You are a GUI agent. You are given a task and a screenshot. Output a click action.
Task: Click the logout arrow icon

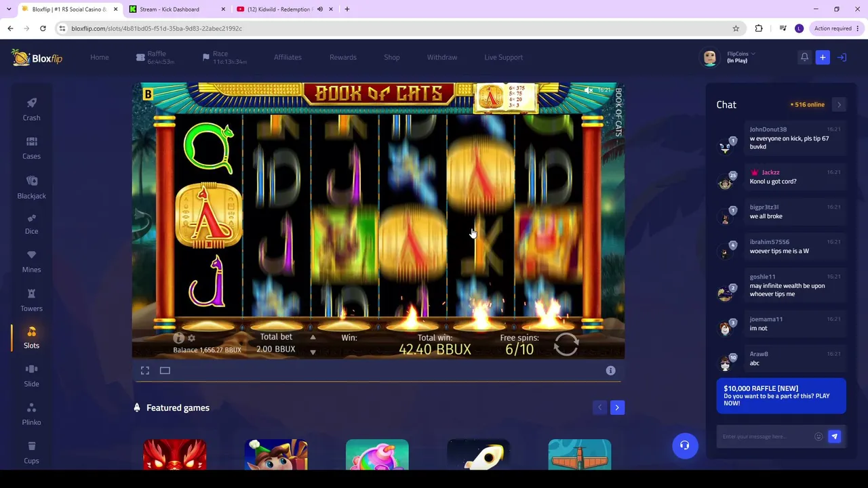tap(842, 58)
